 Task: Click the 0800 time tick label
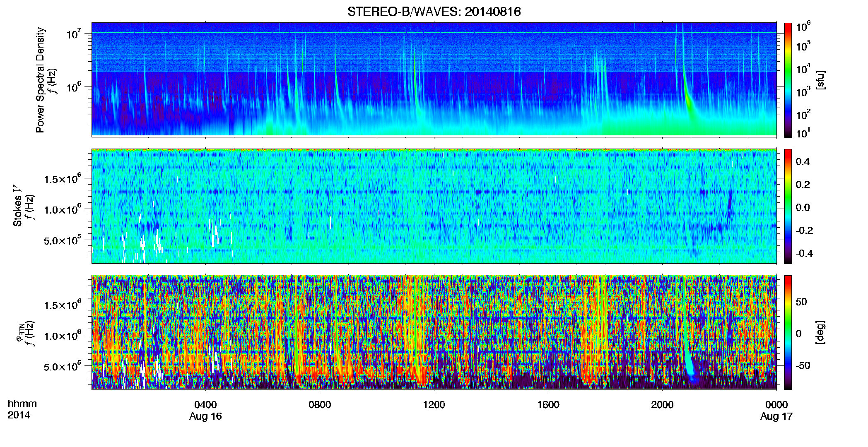tap(320, 404)
